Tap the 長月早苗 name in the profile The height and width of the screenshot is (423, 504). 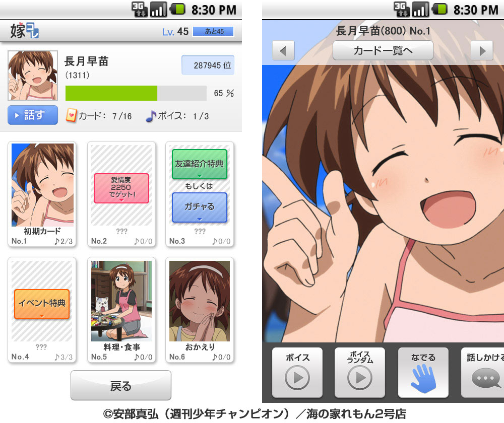pos(87,61)
